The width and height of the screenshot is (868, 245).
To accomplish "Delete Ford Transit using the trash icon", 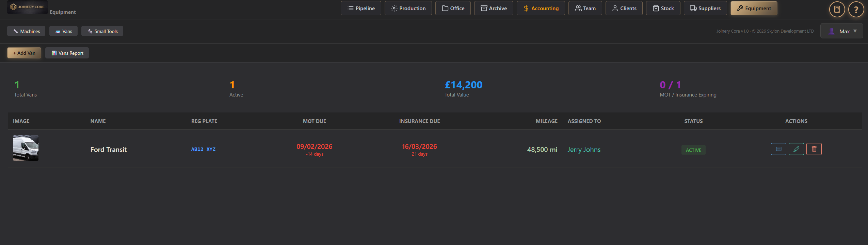I will pos(814,149).
